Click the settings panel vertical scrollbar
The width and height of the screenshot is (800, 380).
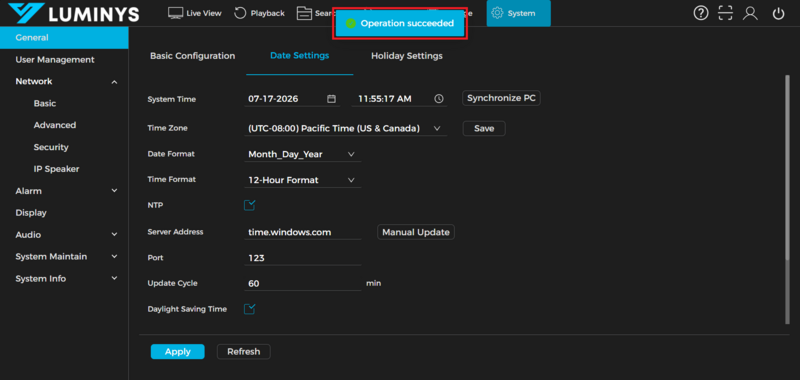point(787,199)
